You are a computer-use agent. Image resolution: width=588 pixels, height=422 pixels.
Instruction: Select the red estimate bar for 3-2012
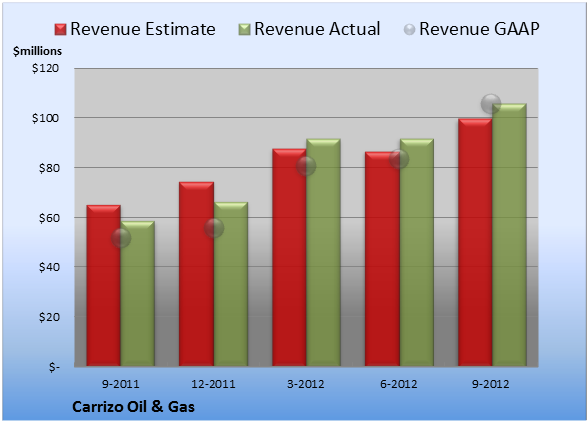(290, 257)
